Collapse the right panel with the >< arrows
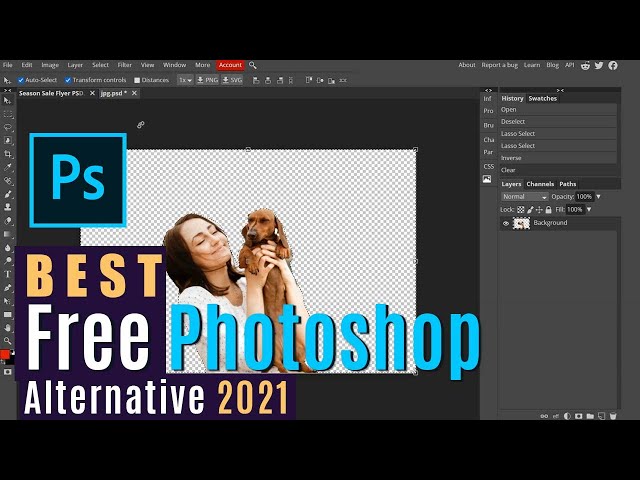This screenshot has height=480, width=640. tap(560, 90)
